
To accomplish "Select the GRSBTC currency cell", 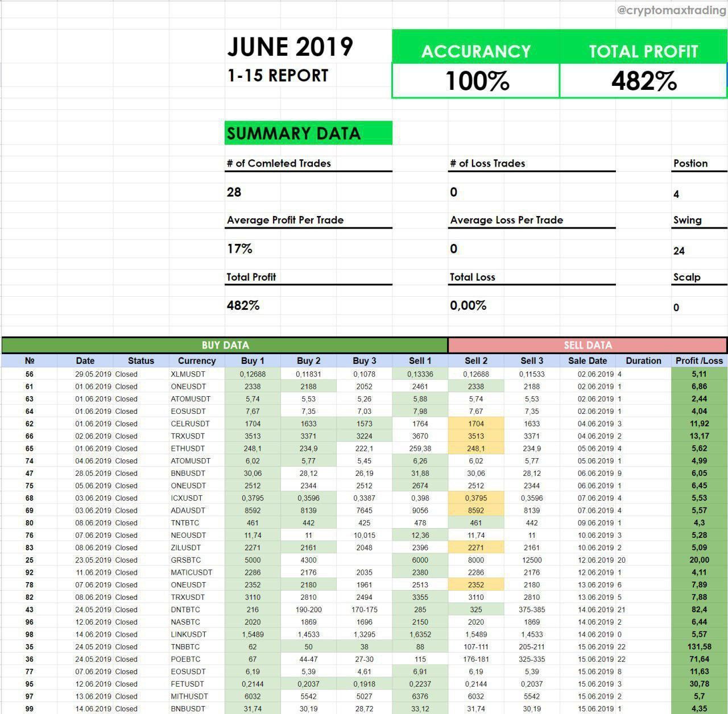I will [197, 560].
